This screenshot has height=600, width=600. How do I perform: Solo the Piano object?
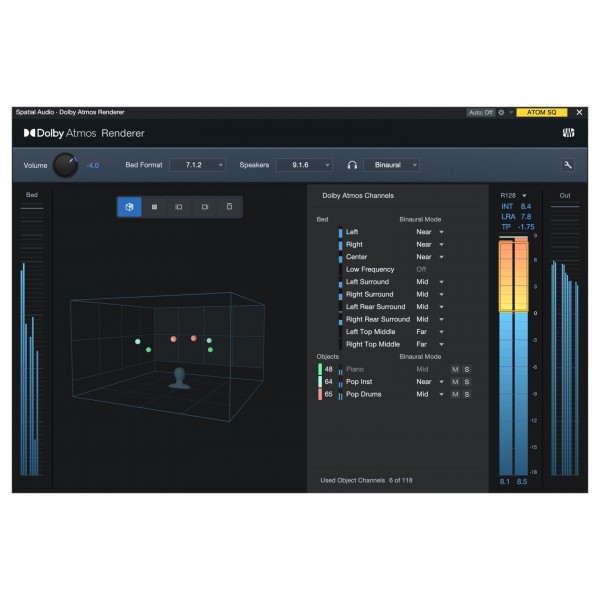466,369
